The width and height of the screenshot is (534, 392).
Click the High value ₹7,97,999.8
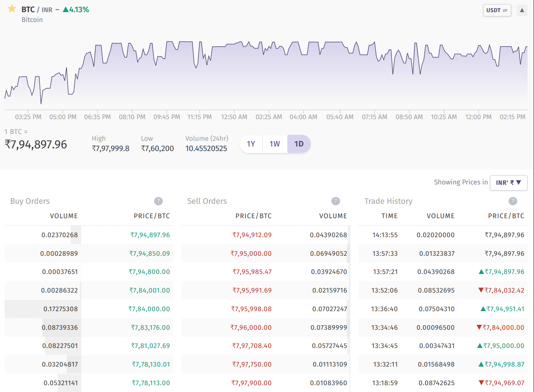tap(110, 148)
